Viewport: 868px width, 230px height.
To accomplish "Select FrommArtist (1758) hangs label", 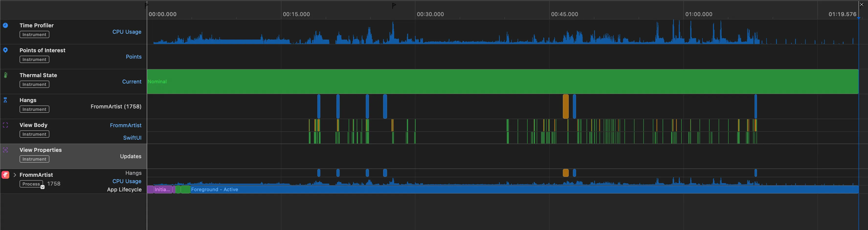I will point(116,107).
